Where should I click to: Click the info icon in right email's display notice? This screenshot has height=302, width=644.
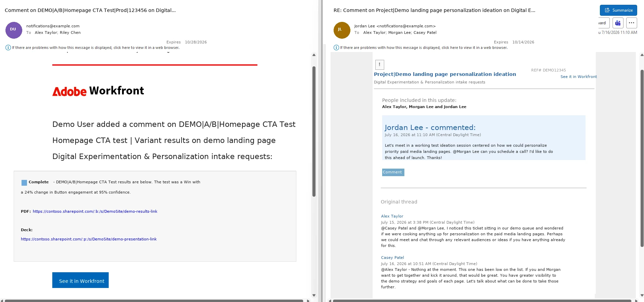pos(336,48)
